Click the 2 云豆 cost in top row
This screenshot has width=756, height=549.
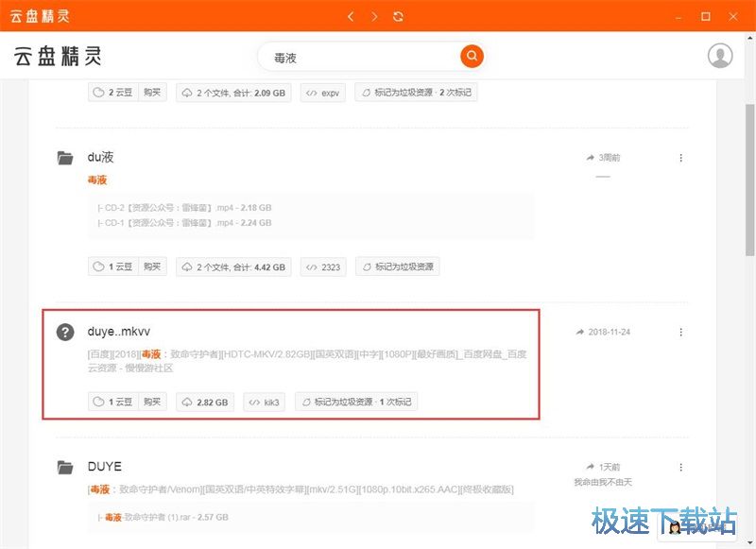(x=113, y=92)
